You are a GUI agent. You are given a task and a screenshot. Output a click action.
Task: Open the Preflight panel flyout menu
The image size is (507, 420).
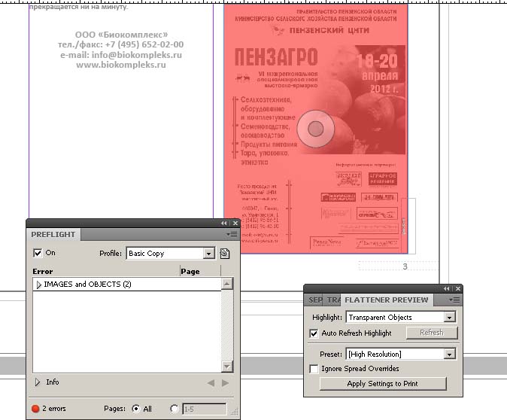click(x=232, y=234)
